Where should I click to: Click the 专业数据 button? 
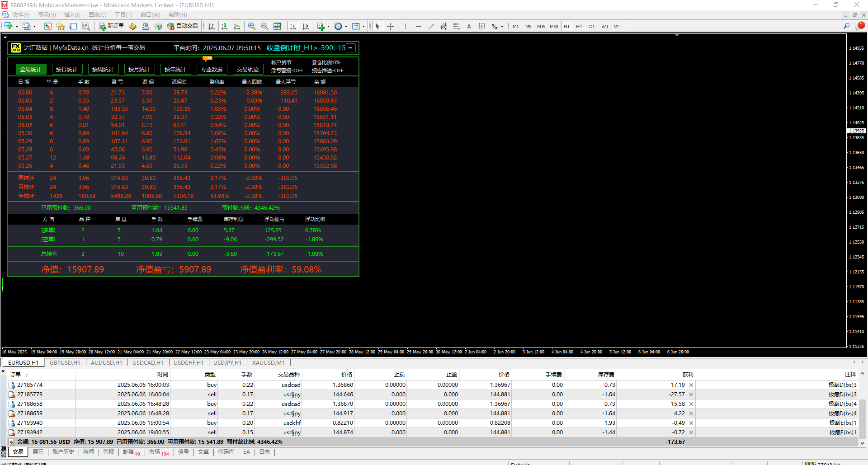coord(211,69)
